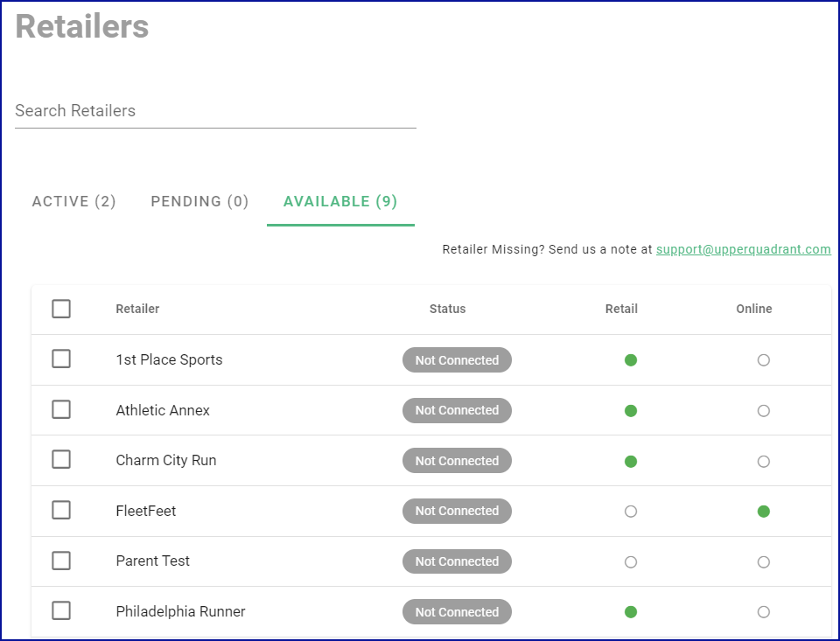The image size is (840, 641).
Task: Click the green Retail dot for Athletic Annex
Action: (x=631, y=411)
